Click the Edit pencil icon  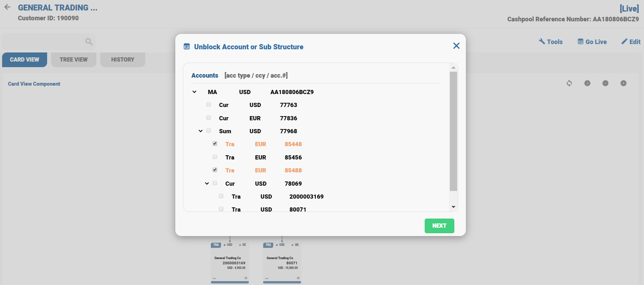pyautogui.click(x=624, y=42)
